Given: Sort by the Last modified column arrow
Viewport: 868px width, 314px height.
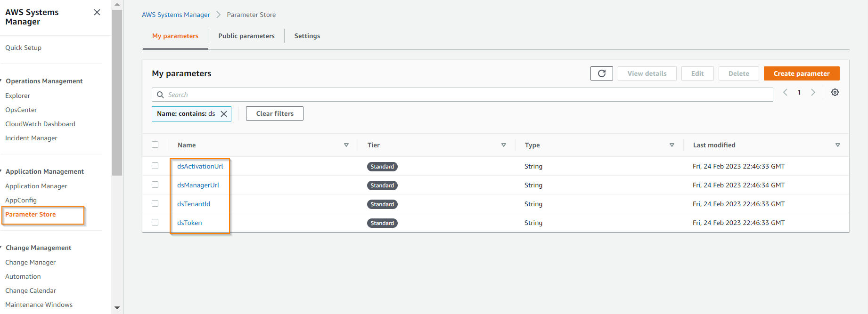Looking at the screenshot, I should click(837, 145).
